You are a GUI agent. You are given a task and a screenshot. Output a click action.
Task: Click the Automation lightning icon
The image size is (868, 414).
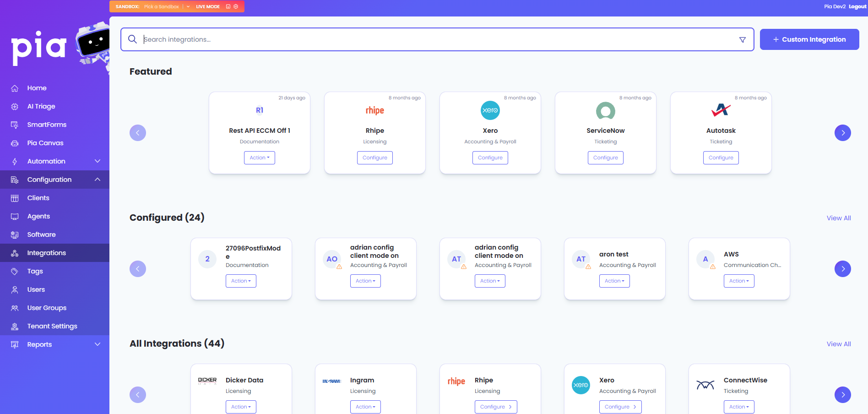tap(15, 162)
